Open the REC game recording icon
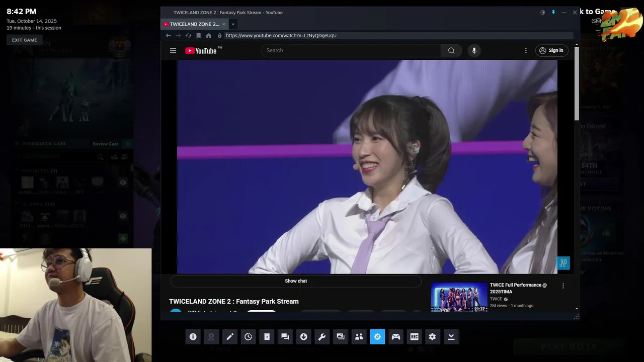 pyautogui.click(x=414, y=337)
